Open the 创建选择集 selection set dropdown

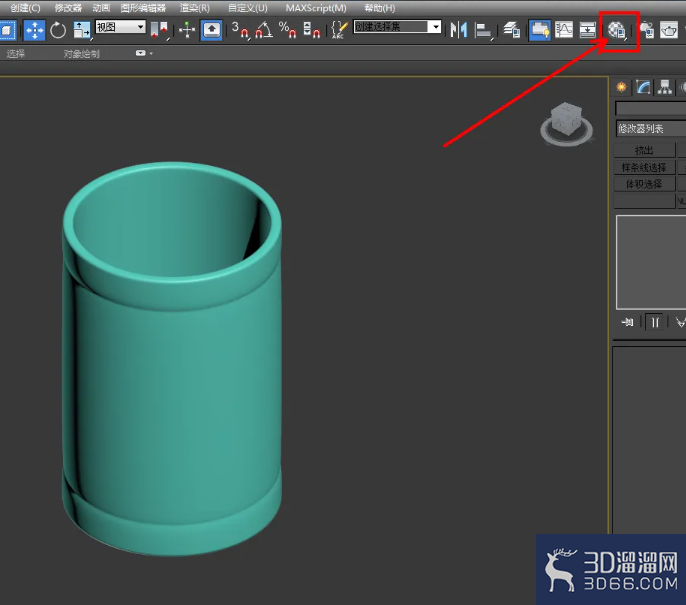point(397,27)
